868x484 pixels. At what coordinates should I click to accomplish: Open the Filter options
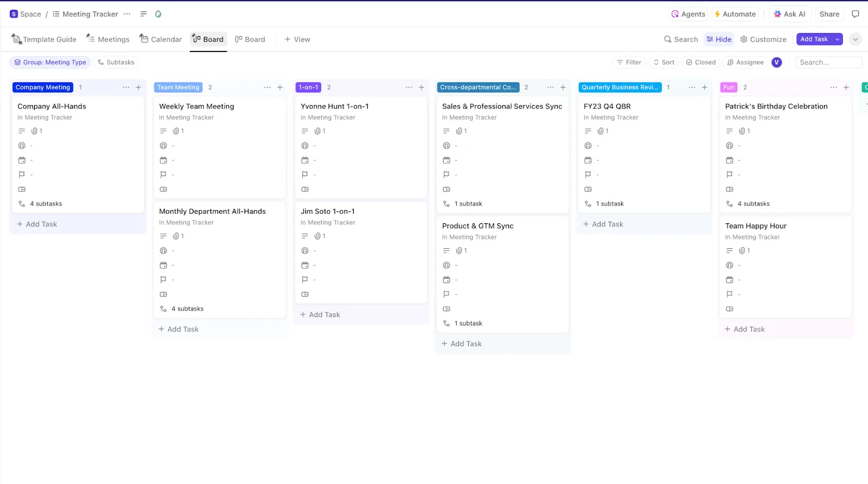coord(629,62)
